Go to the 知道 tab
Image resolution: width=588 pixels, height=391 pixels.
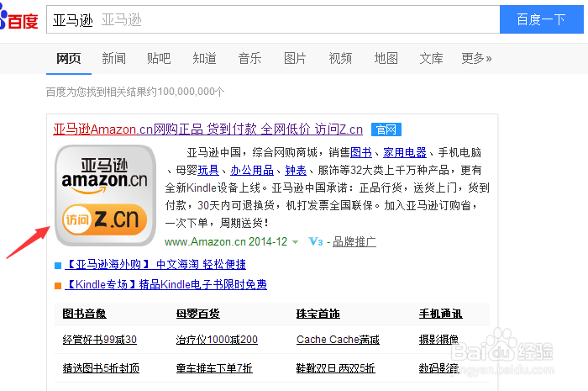point(204,59)
